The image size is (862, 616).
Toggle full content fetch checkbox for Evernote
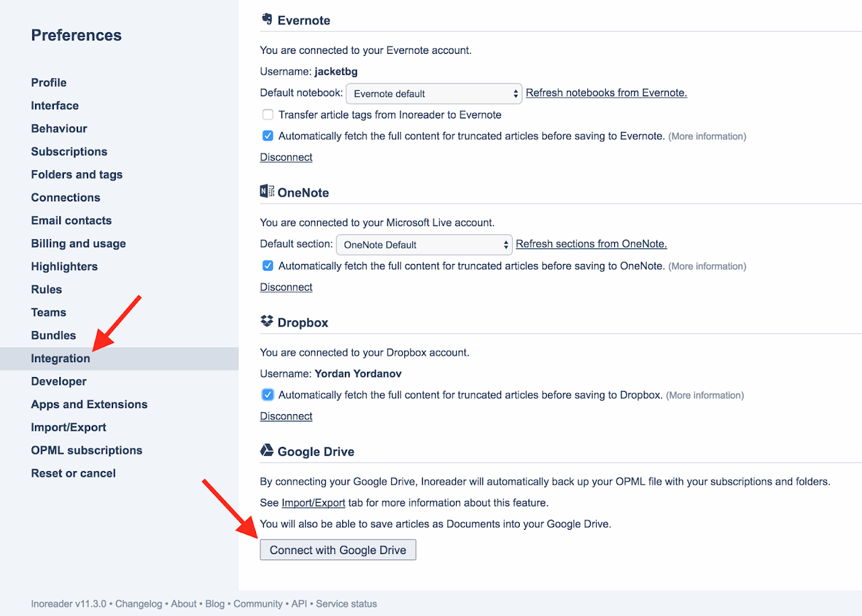pyautogui.click(x=268, y=135)
